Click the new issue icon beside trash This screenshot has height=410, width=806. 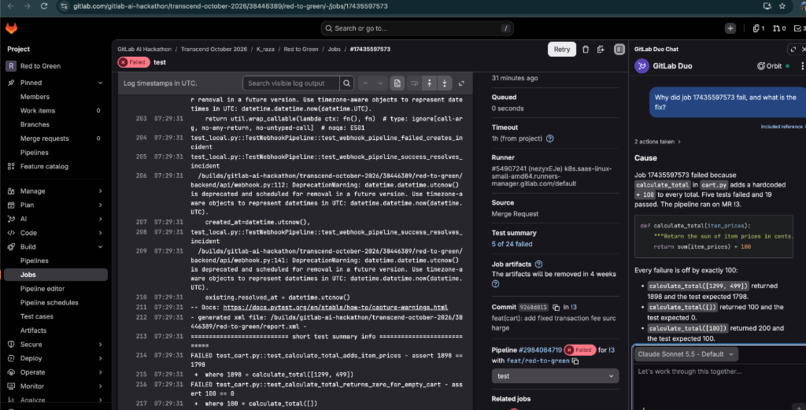point(600,49)
